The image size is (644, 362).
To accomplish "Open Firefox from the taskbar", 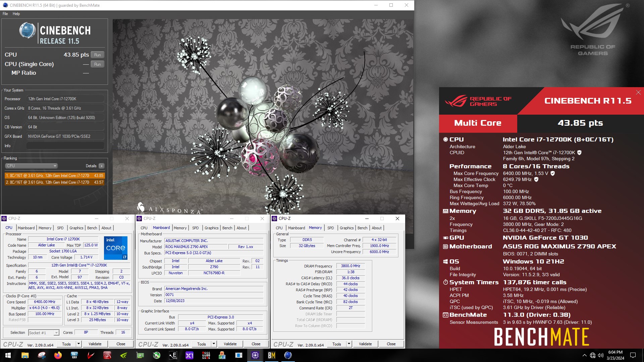I will pyautogui.click(x=58, y=355).
